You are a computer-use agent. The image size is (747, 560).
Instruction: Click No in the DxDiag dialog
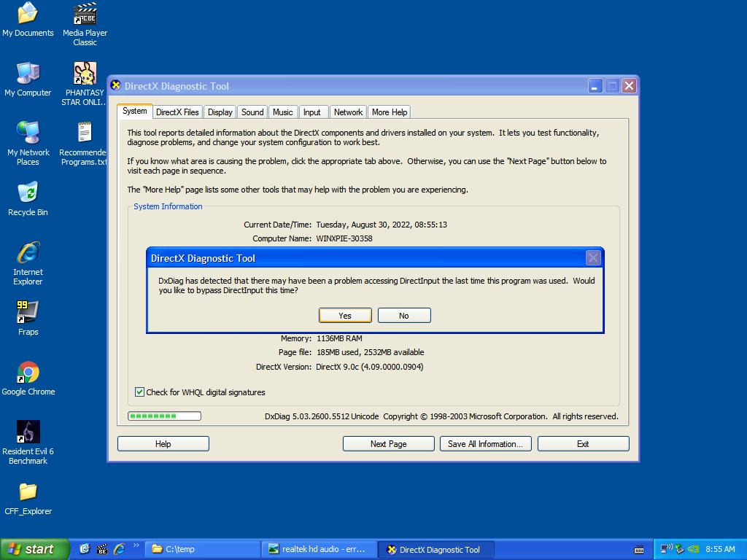(404, 315)
